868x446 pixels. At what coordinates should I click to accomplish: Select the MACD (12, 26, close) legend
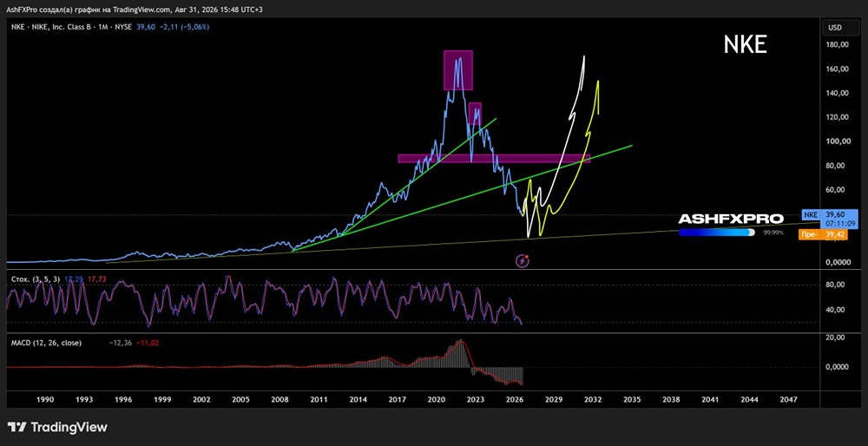click(x=47, y=343)
